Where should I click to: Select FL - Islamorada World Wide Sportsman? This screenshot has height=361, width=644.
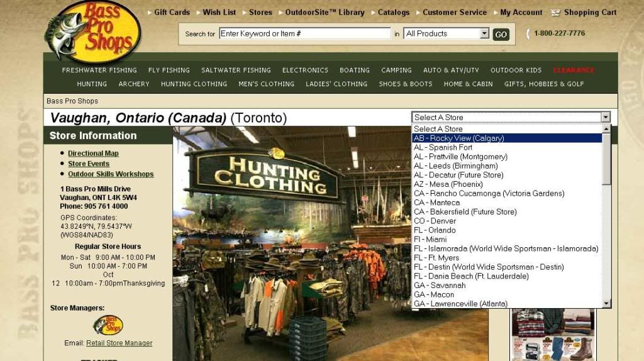[x=507, y=248]
